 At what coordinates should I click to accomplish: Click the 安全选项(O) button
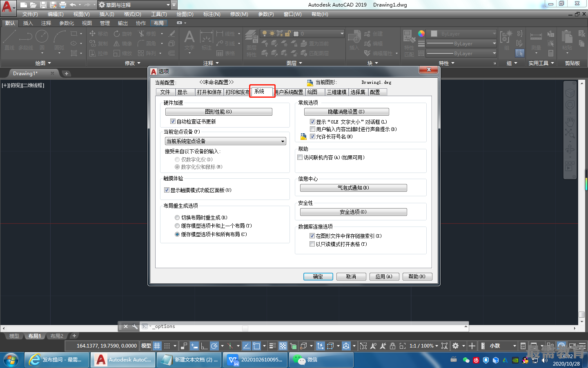[x=353, y=212]
